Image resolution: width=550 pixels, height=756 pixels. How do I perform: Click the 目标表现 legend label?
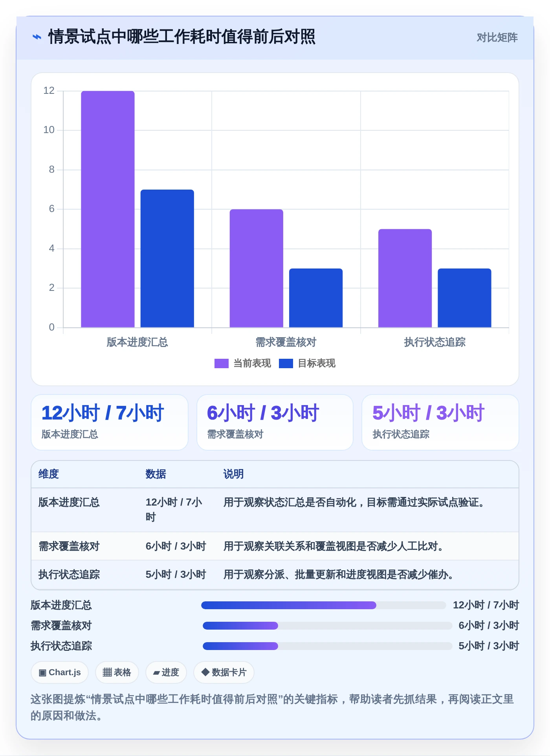(x=317, y=363)
